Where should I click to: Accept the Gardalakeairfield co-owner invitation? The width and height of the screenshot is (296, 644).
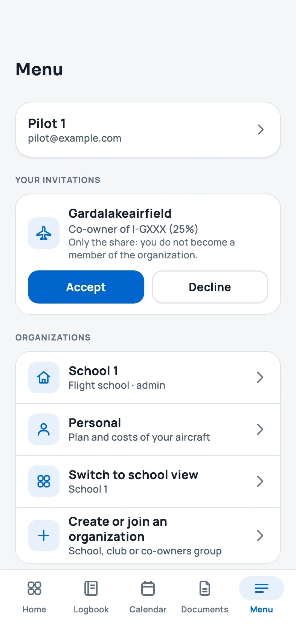(x=86, y=287)
